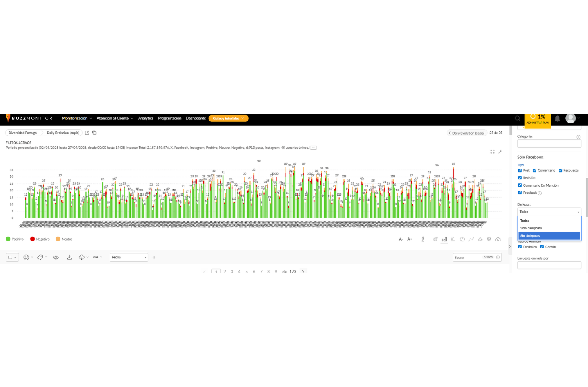Open the Analytics menu item
588x387 pixels.
click(145, 119)
